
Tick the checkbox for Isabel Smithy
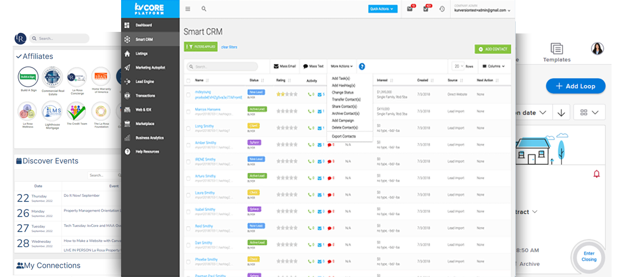click(x=188, y=212)
